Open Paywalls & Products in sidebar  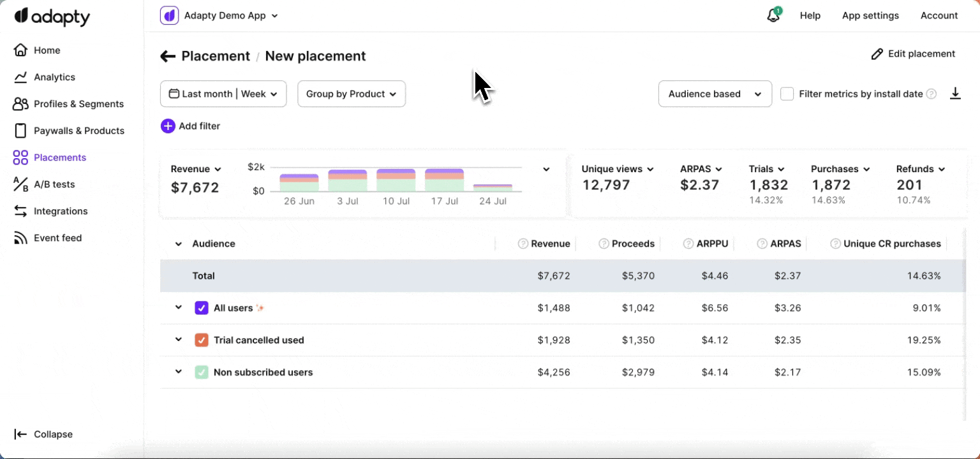pos(78,131)
